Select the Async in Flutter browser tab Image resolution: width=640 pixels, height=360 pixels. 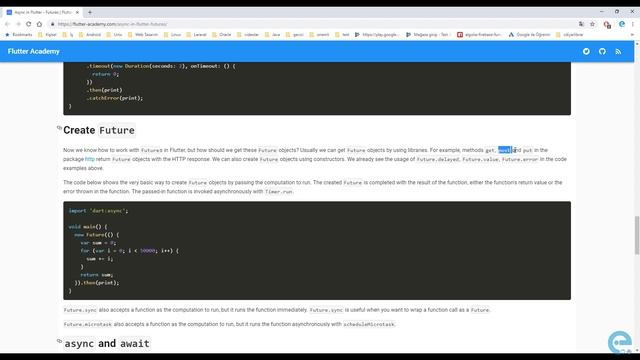coord(42,12)
